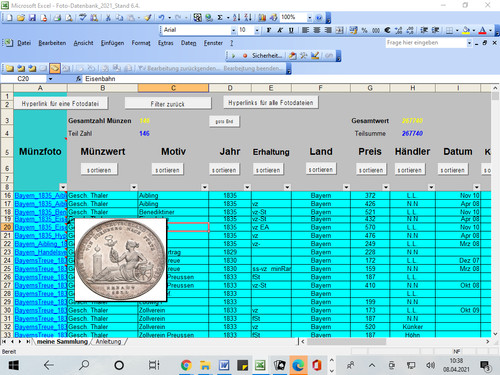Open the Daten menu
This screenshot has height=375, width=500.
pos(189,43)
